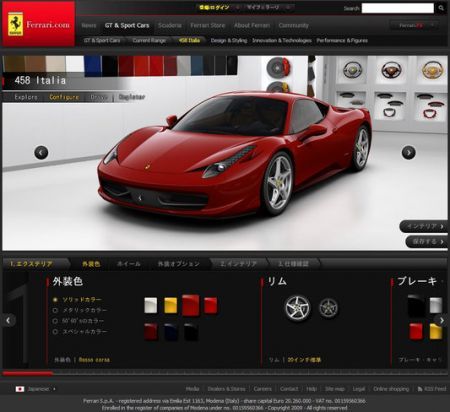Viewport: 450px width, 412px height.
Task: Open the Japanese language dropdown
Action: pos(41,389)
